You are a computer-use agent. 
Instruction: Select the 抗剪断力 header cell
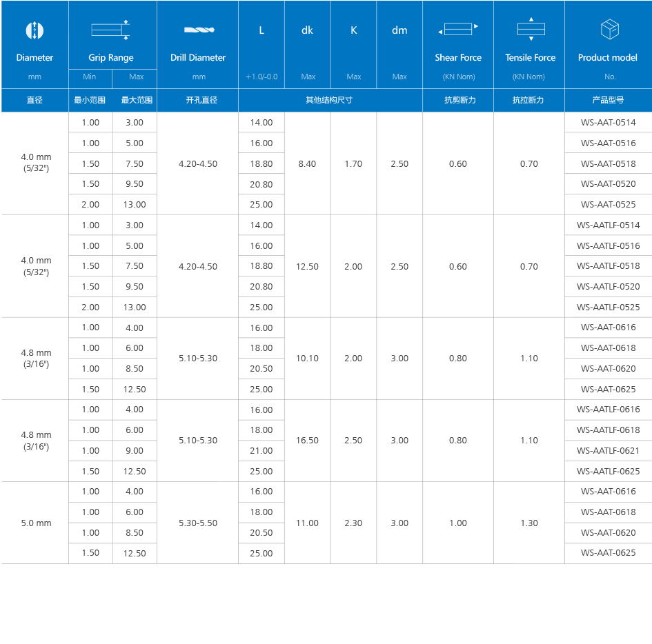point(458,100)
